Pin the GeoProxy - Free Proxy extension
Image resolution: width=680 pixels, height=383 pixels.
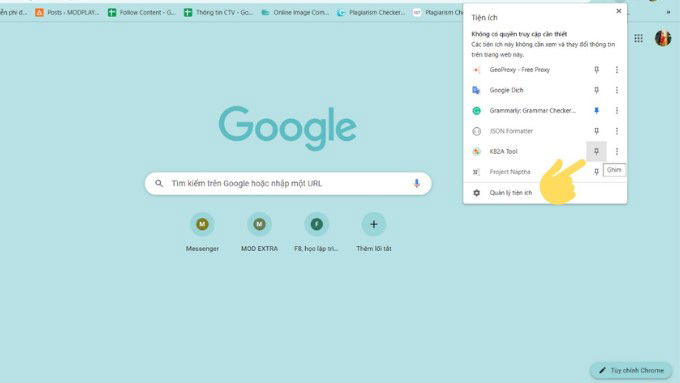pos(596,70)
